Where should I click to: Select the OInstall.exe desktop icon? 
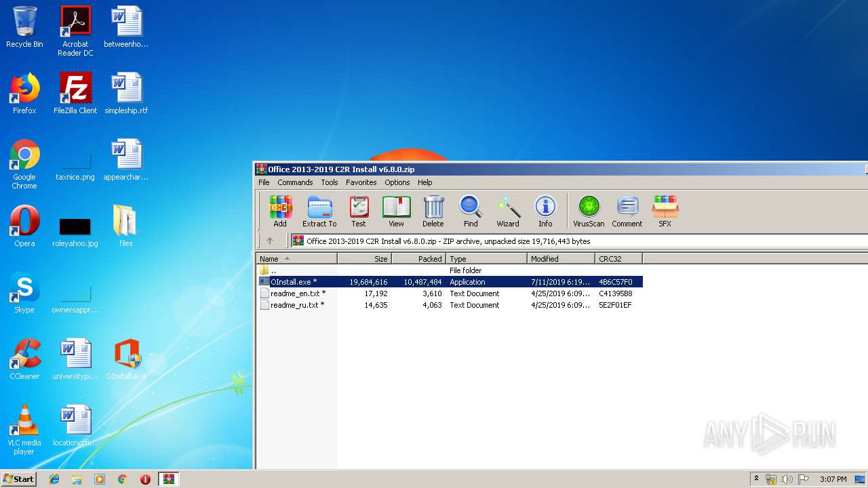126,359
